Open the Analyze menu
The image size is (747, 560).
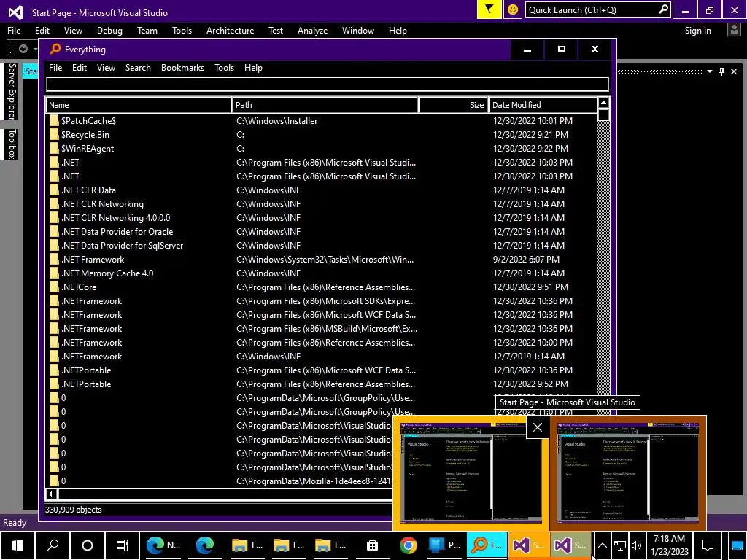pyautogui.click(x=312, y=31)
